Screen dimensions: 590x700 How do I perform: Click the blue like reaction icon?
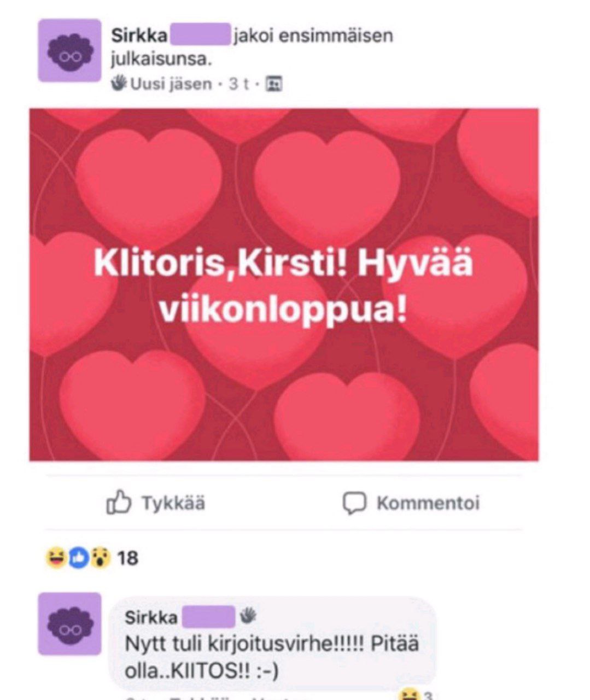79,558
